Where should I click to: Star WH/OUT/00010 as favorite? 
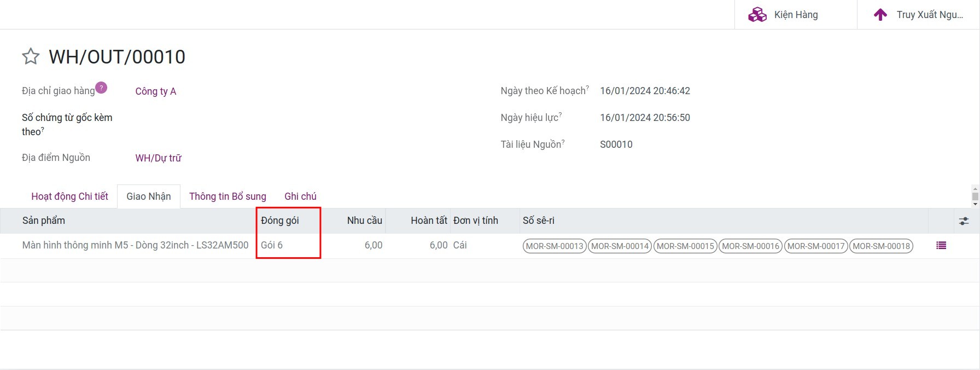point(31,56)
